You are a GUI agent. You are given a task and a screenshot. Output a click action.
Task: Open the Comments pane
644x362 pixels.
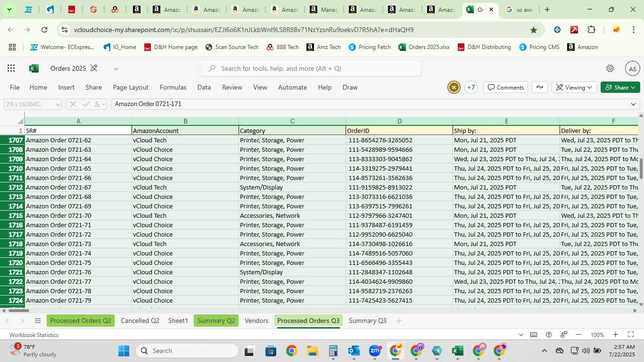click(x=506, y=87)
